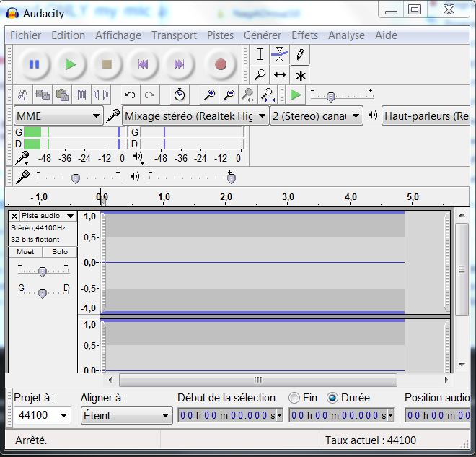Open the Aide menu
Viewport: 476px width, 457px height.
pyautogui.click(x=386, y=35)
